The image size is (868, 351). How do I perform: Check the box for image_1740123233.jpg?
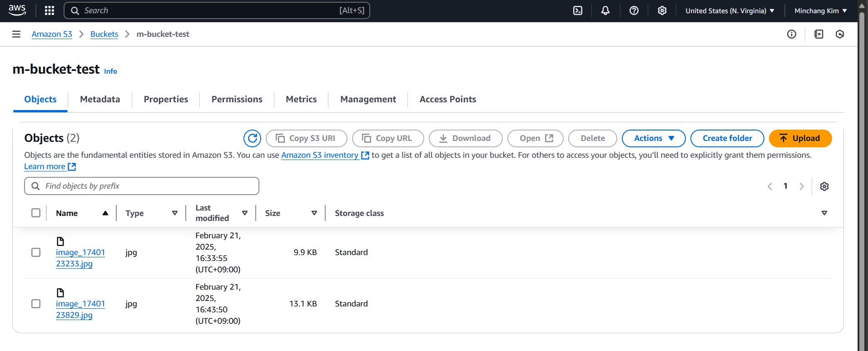36,252
